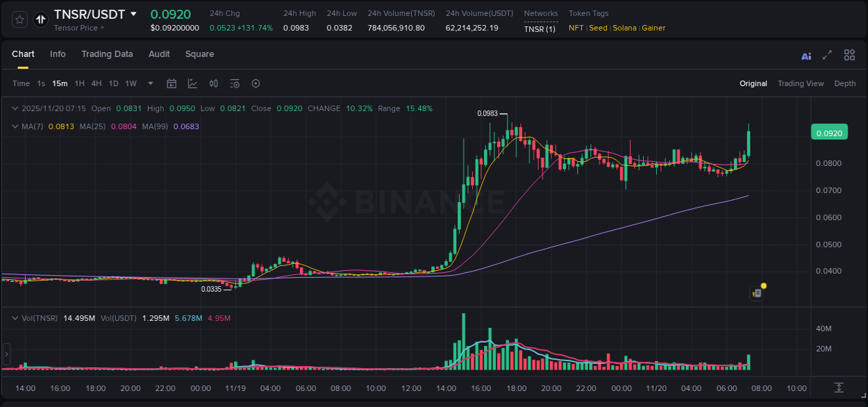Expand the chart to fullscreen
This screenshot has height=407, width=868.
[826, 55]
